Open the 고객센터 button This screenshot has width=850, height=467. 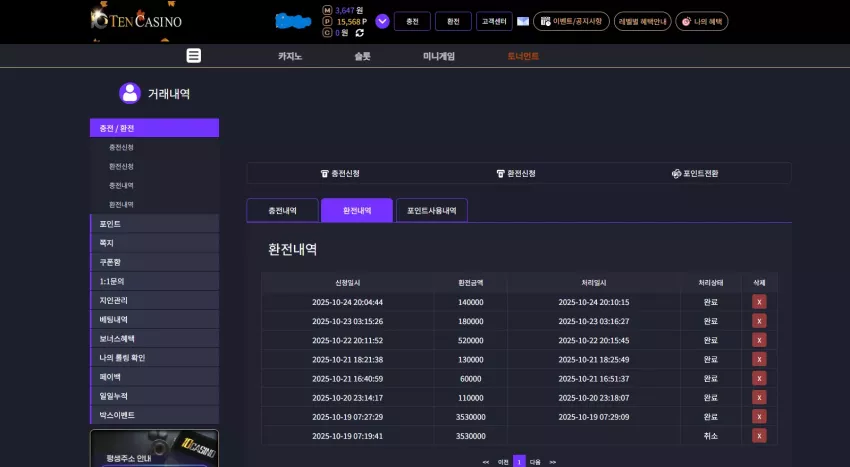click(x=494, y=21)
